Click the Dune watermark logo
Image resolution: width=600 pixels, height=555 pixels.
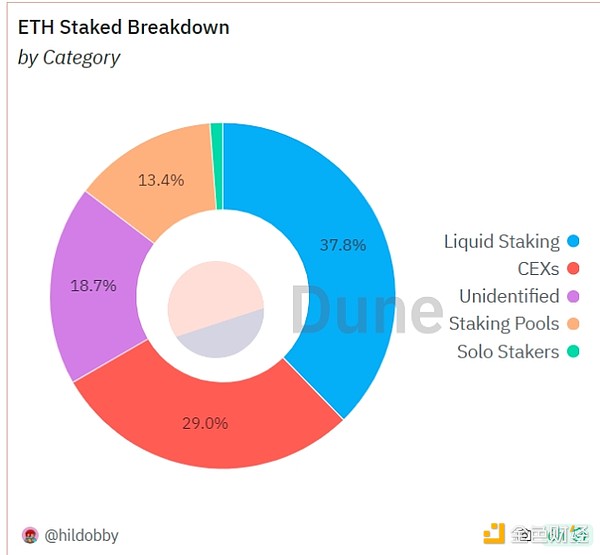pyautogui.click(x=366, y=309)
